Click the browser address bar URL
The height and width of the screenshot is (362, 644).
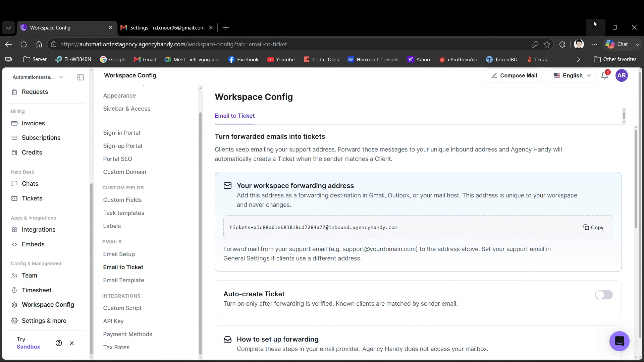(x=173, y=44)
